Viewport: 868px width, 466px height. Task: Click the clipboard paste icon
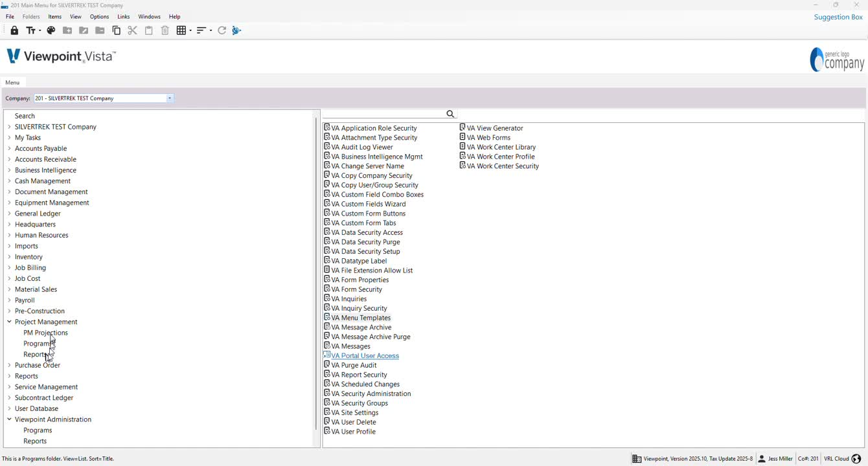click(x=149, y=30)
